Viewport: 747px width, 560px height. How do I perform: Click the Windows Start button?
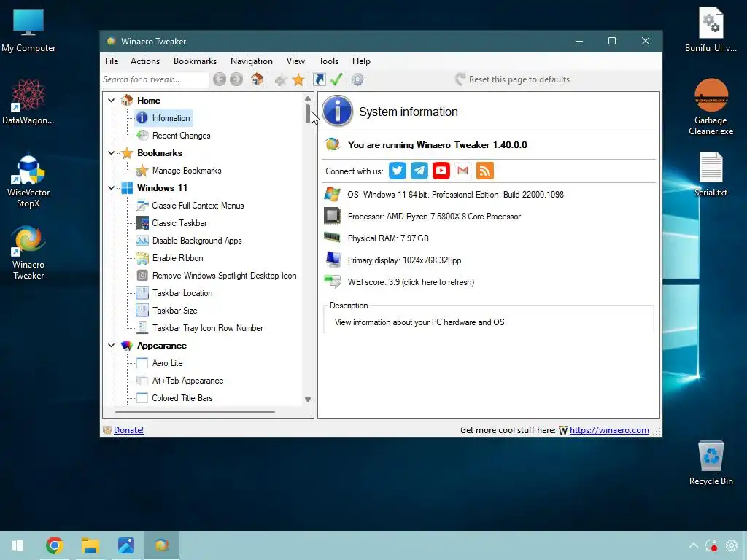click(x=18, y=545)
